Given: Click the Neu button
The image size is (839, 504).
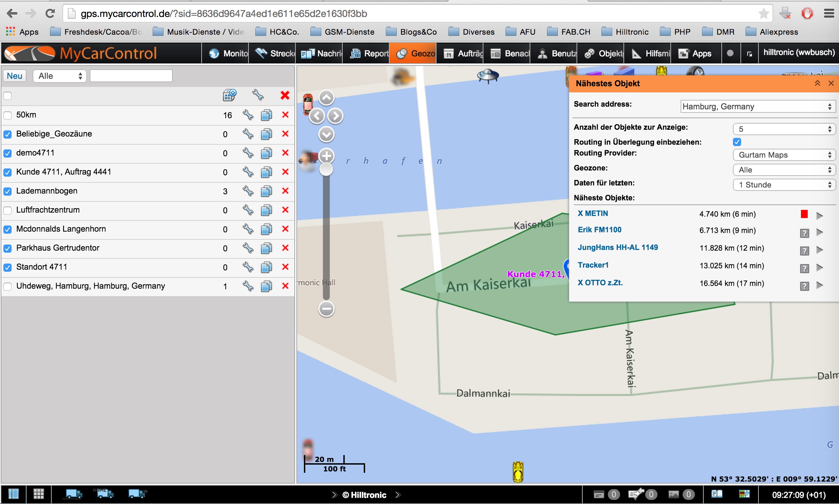Looking at the screenshot, I should point(15,76).
